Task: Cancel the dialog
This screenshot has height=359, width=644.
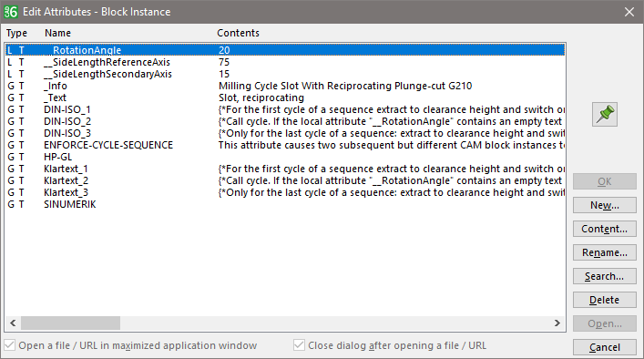Action: (605, 347)
